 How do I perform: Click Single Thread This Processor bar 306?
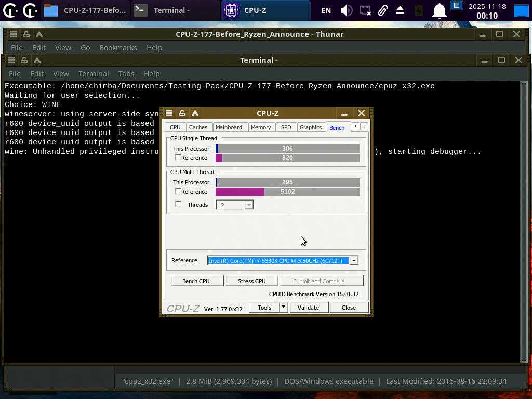(288, 148)
